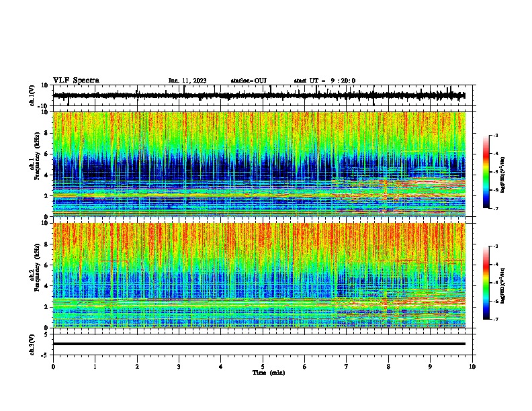Click the time axis tick label 6
Image resolution: width=532 pixels, height=411 pixels.
[305, 367]
